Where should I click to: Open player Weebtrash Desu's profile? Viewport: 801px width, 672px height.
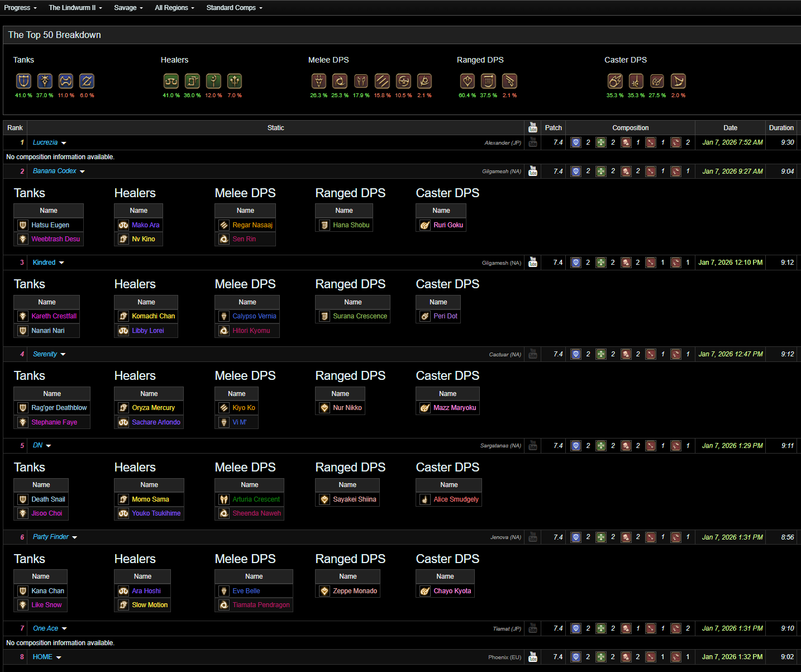(56, 239)
